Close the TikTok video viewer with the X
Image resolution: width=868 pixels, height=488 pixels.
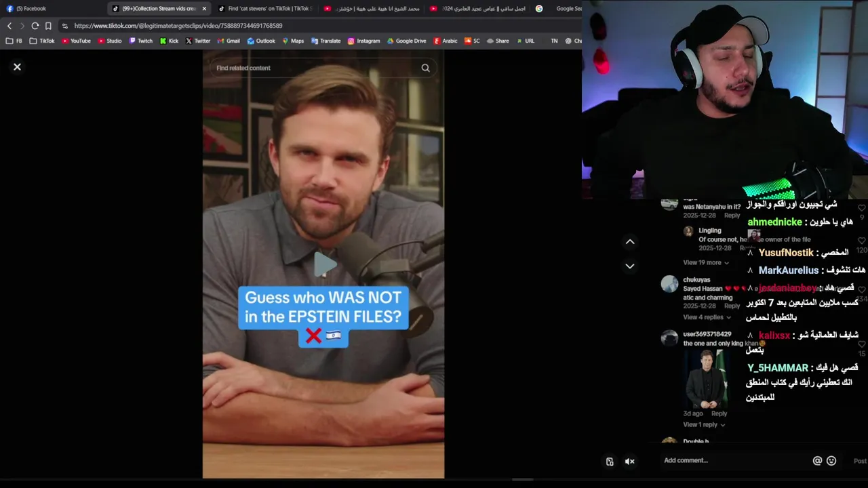point(17,67)
